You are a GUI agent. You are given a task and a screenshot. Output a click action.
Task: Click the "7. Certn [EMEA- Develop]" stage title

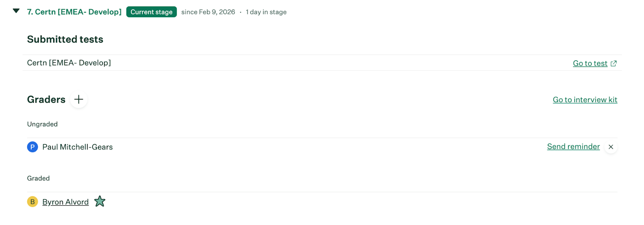tap(74, 12)
